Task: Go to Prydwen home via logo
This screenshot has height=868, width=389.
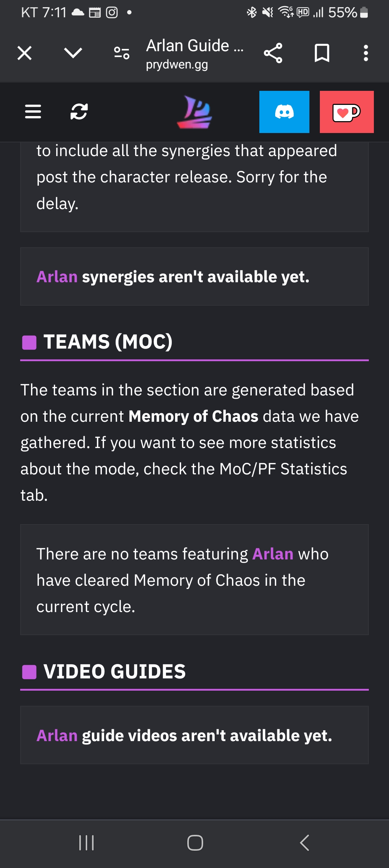Action: (x=194, y=112)
